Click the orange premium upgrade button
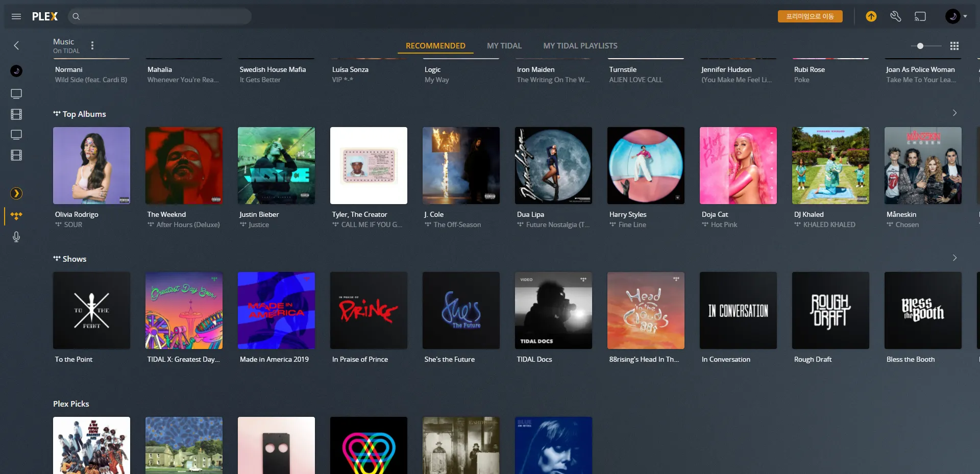 tap(810, 16)
